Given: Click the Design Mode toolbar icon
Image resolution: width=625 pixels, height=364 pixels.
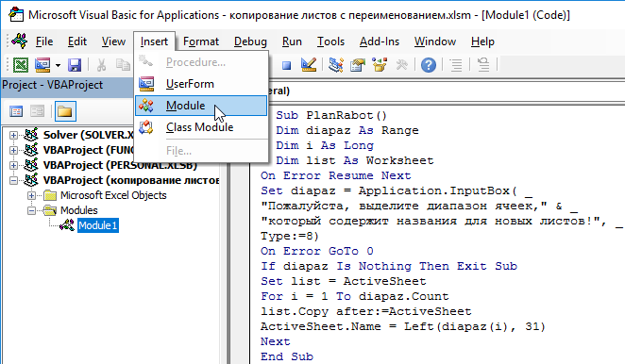Looking at the screenshot, I should pos(309,64).
